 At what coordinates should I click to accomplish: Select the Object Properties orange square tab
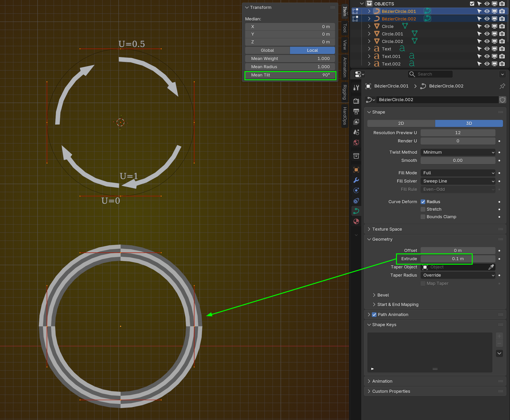pos(356,169)
